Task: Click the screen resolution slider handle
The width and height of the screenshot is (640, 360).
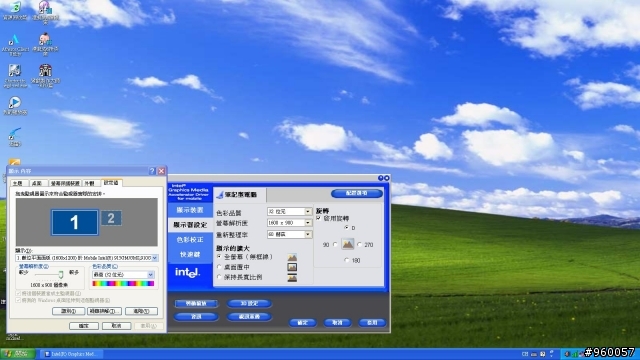Action: tap(61, 274)
